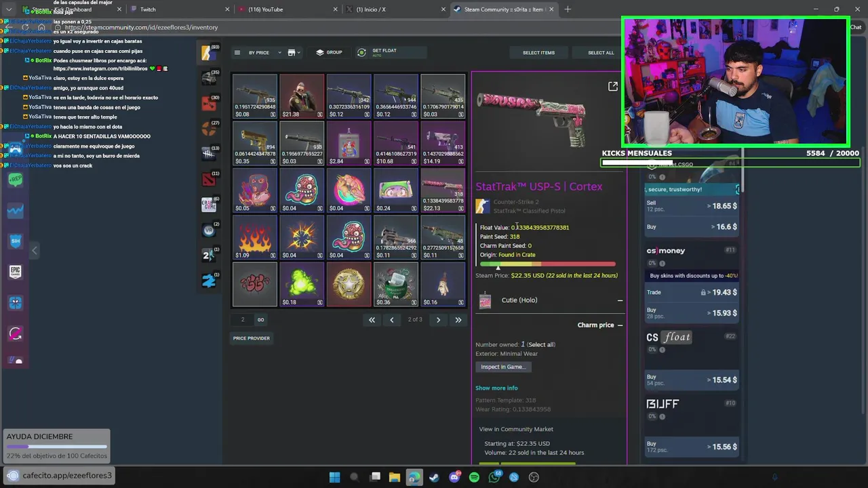The height and width of the screenshot is (488, 868).
Task: Open the Dota 2 inventory icon
Action: (x=209, y=179)
